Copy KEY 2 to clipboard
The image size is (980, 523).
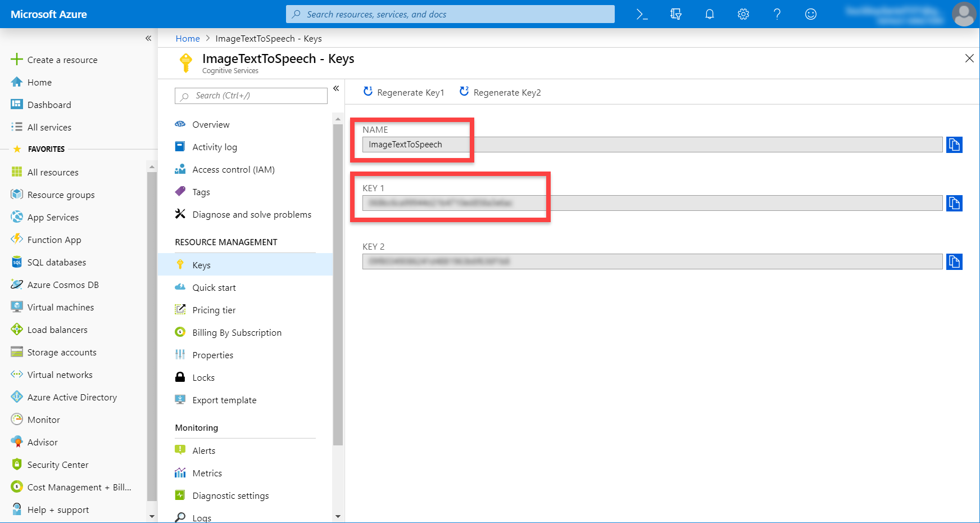(954, 261)
